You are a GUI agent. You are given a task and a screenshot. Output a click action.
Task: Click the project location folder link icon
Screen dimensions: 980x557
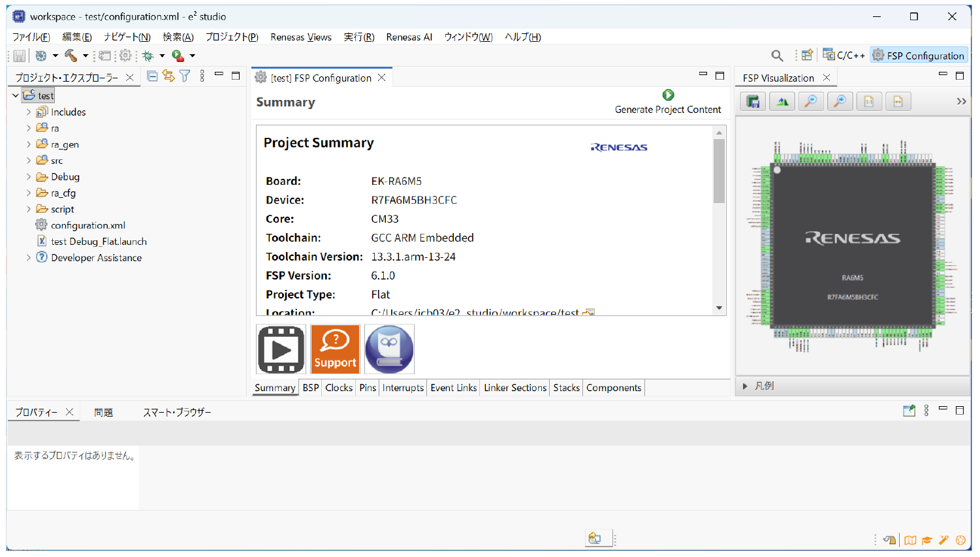[588, 312]
